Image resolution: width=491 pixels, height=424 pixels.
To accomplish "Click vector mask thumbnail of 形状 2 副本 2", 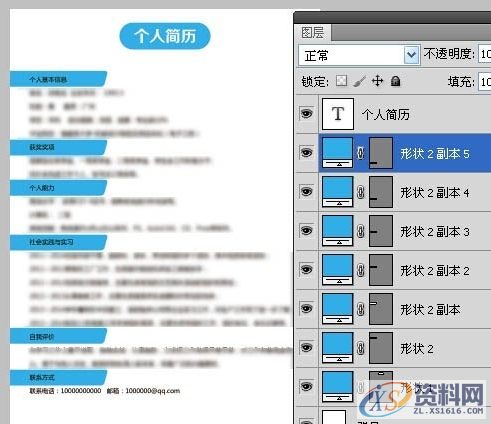I will point(381,270).
